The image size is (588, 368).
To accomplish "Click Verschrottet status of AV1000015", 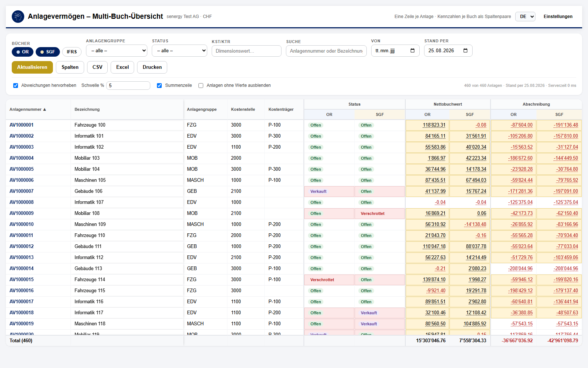I will [x=322, y=280].
